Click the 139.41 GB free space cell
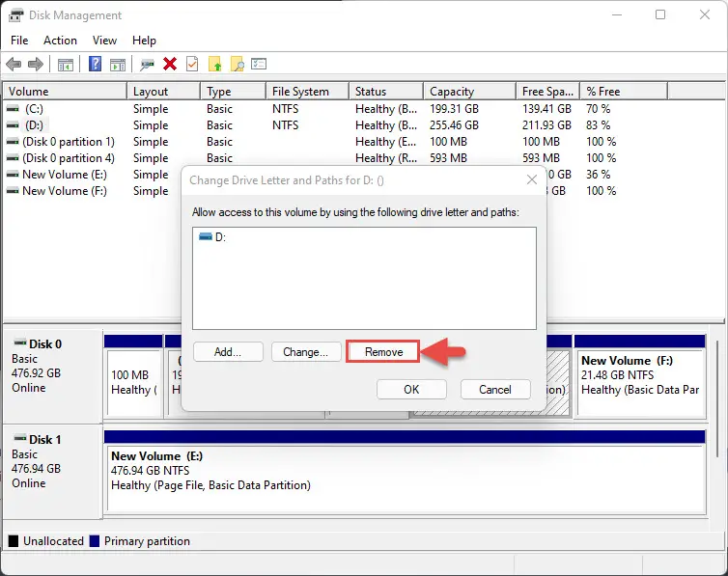 [x=546, y=108]
